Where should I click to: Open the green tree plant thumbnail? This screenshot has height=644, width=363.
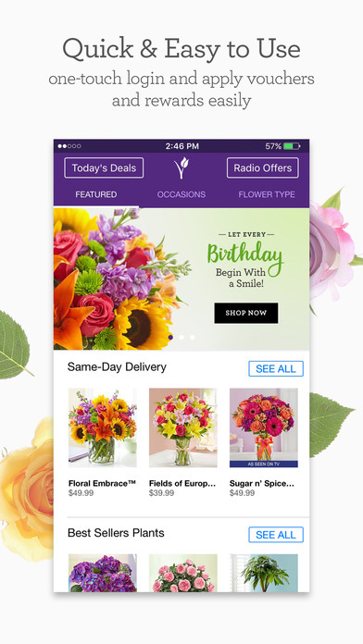(x=264, y=573)
